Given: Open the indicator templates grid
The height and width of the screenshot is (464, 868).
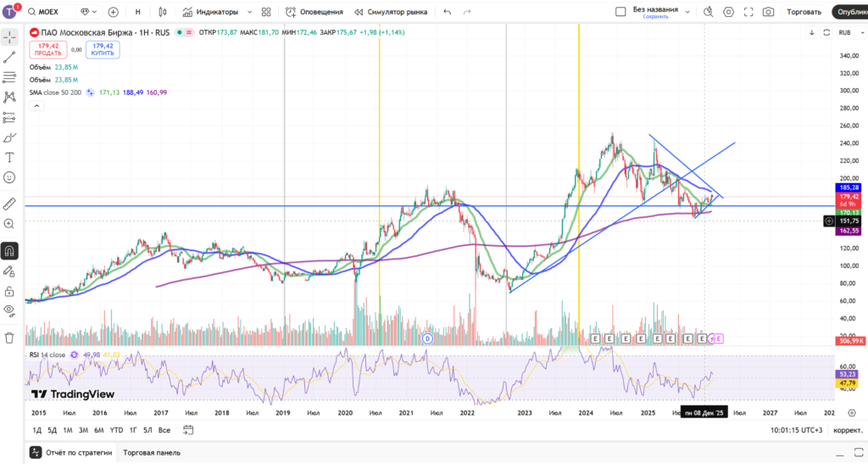Looking at the screenshot, I should click(x=266, y=12).
